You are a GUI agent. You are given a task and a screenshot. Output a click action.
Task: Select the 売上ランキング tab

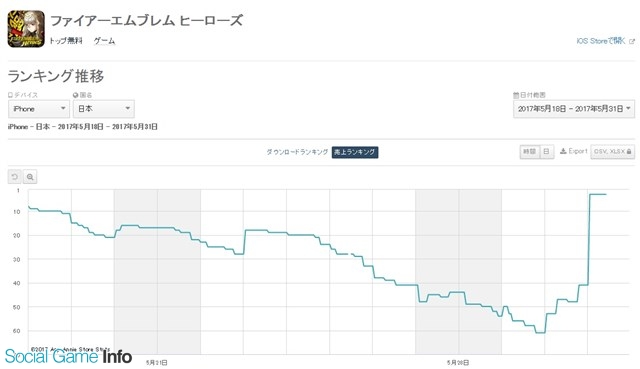(x=355, y=152)
